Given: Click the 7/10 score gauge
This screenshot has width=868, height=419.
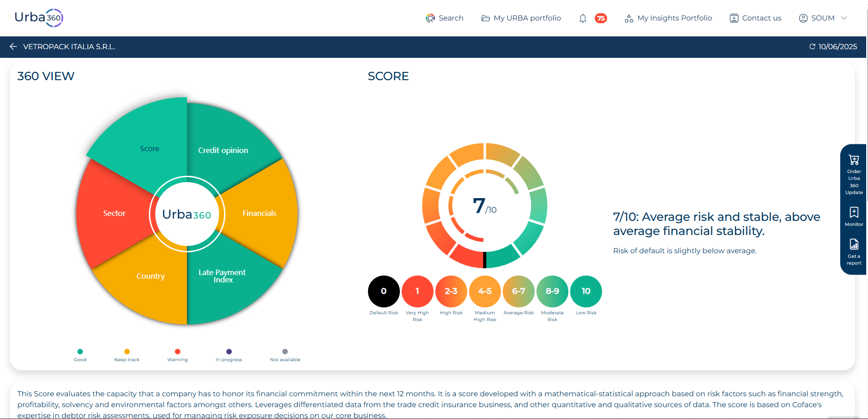Looking at the screenshot, I should (x=485, y=206).
